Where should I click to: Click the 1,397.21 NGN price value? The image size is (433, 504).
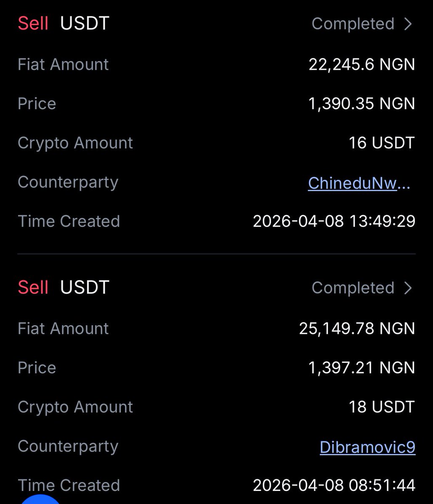click(362, 368)
